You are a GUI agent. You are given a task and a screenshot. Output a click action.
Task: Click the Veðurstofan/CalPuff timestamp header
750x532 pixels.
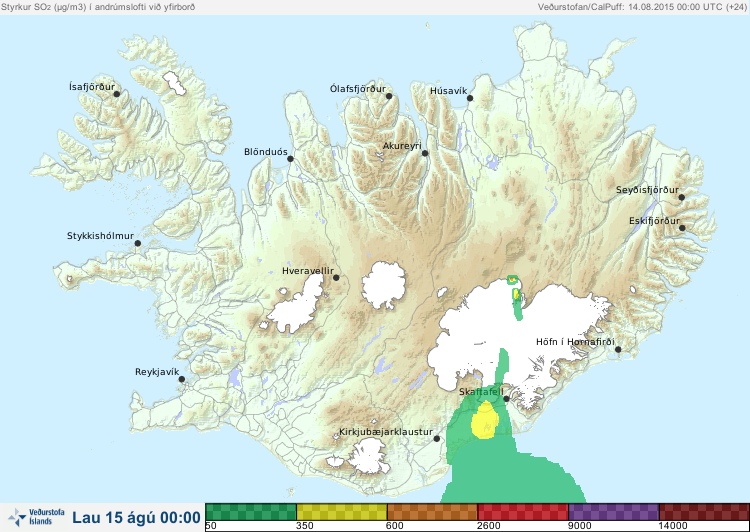642,7
